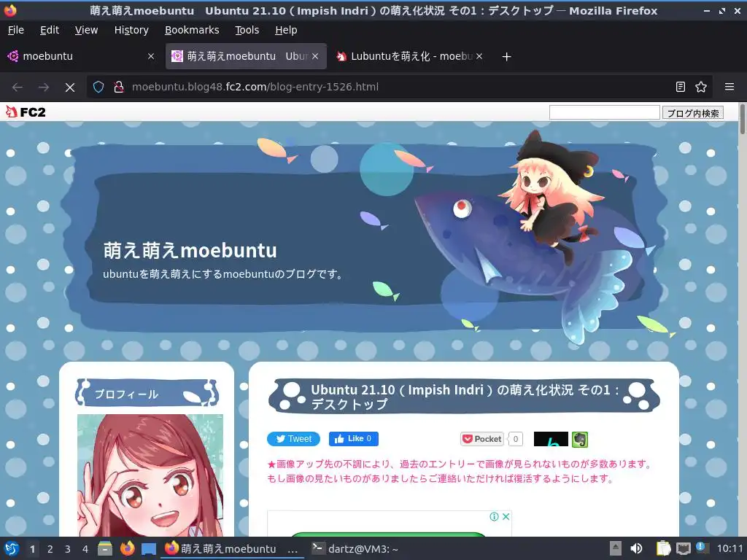Open the Edit menu
Viewport: 747px width, 560px height.
click(49, 30)
